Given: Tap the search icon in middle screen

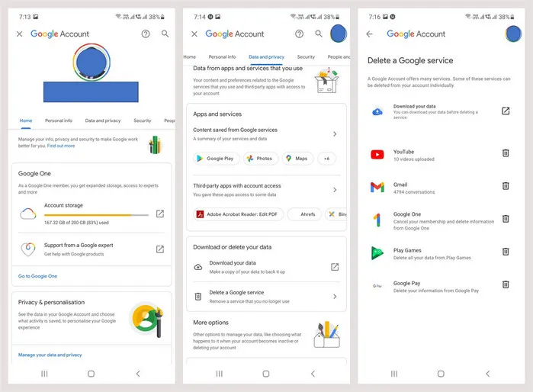Looking at the screenshot, I should point(319,34).
